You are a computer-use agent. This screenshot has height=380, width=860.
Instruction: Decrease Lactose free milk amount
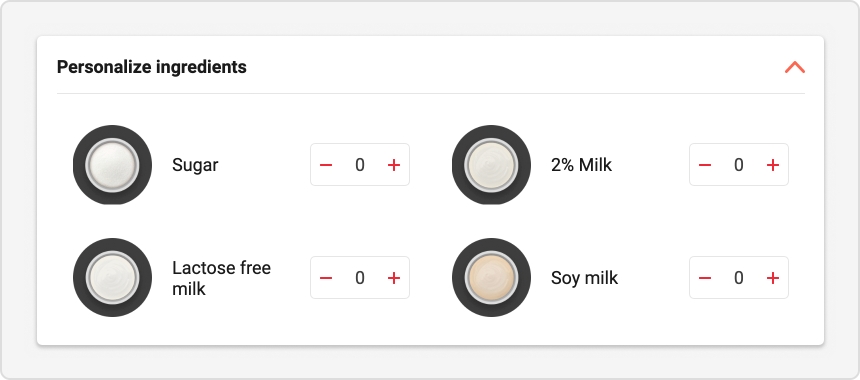pyautogui.click(x=326, y=278)
